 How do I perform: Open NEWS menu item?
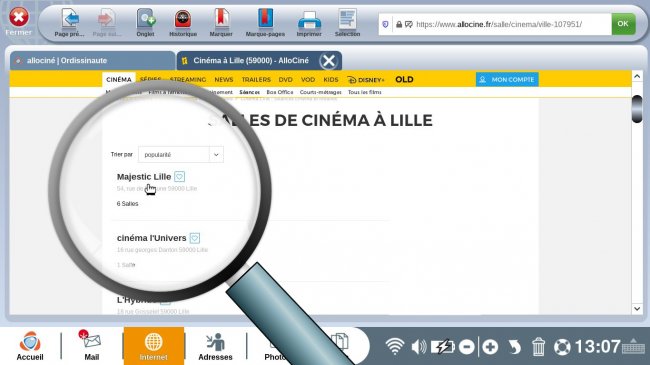point(224,79)
